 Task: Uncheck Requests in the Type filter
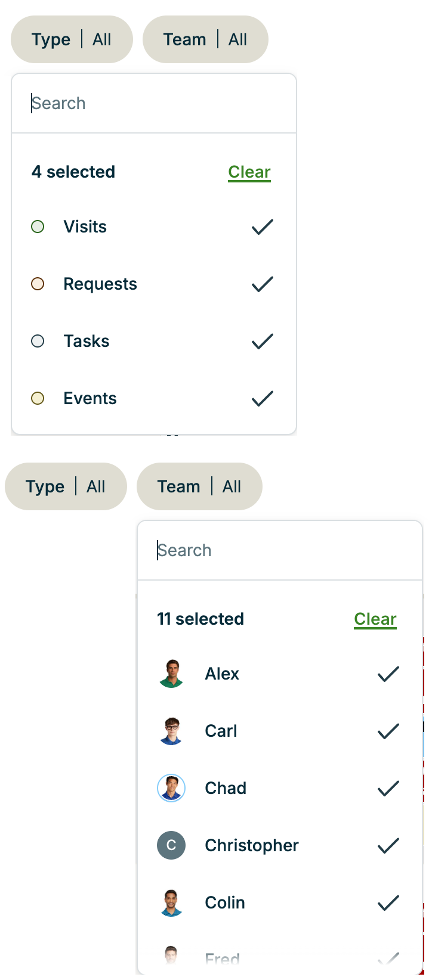tap(262, 284)
